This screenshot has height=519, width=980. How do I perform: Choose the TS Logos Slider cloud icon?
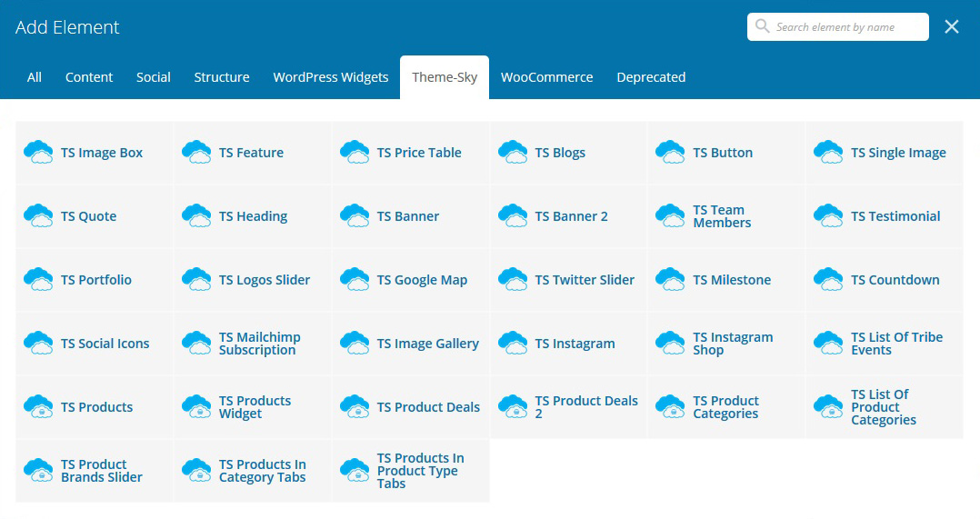[196, 280]
